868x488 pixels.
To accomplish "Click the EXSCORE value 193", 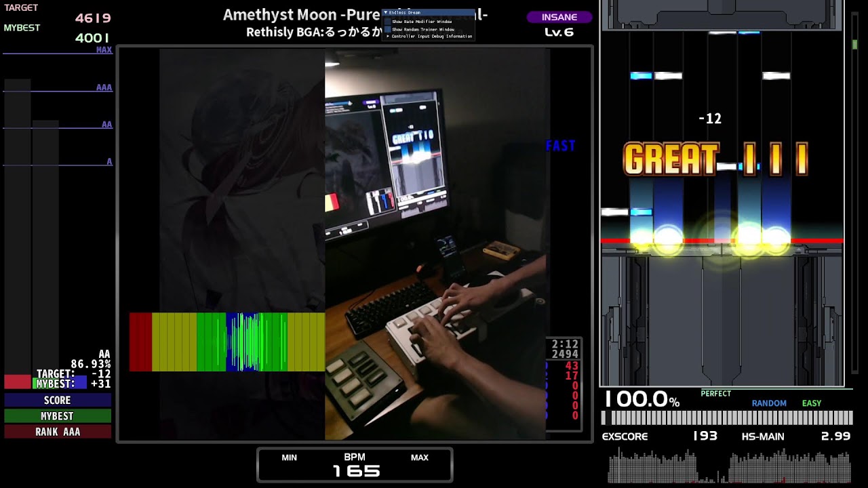I will (x=705, y=436).
